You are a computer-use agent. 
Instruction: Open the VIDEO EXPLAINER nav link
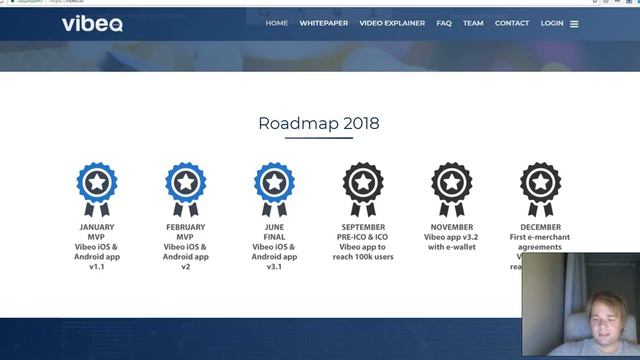[x=392, y=23]
